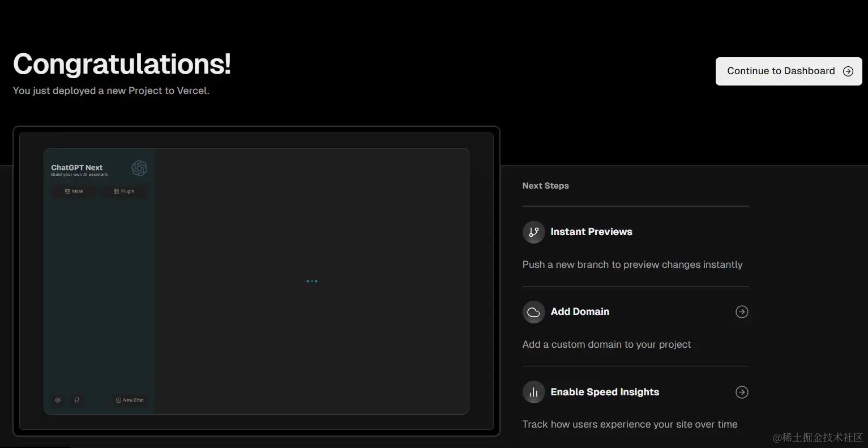The width and height of the screenshot is (868, 448).
Task: Click the settings icon in preview sidebar
Action: (x=58, y=400)
